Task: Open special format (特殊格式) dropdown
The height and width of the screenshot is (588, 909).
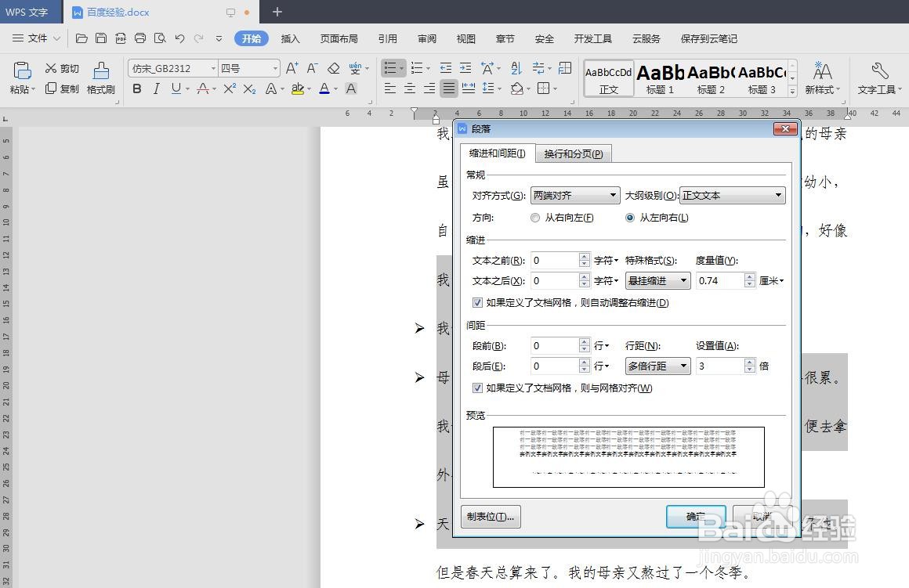Action: [658, 281]
